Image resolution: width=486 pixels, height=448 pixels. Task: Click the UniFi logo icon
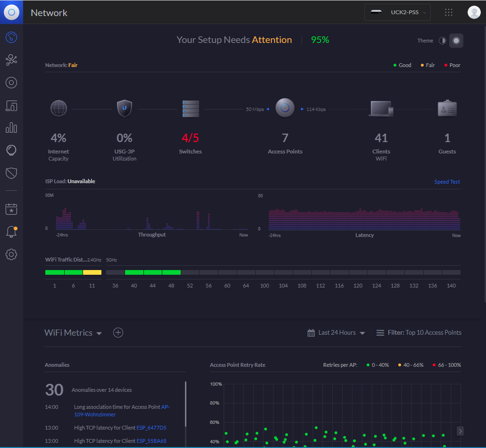click(11, 12)
